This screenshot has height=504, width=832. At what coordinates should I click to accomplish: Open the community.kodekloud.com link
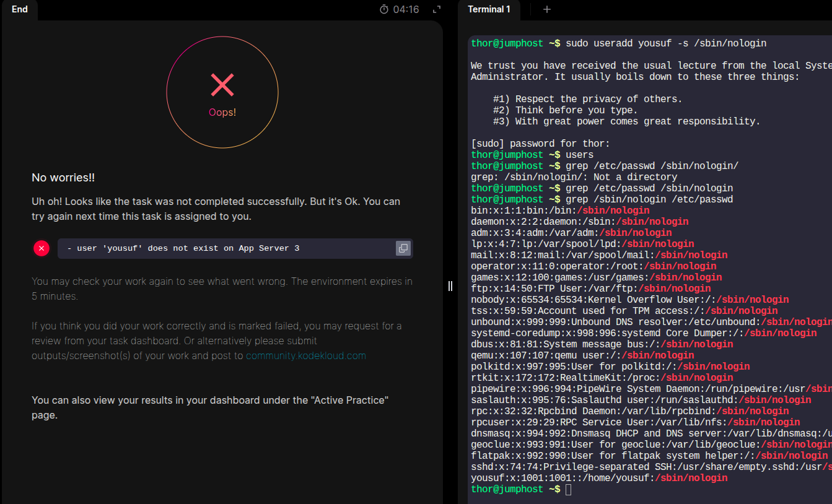pos(305,355)
